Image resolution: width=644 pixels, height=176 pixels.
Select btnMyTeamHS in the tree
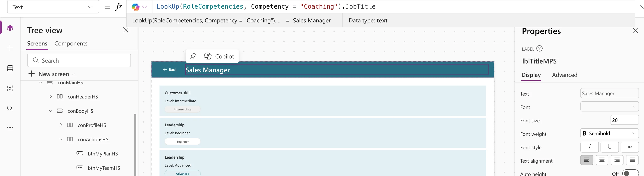[x=104, y=168]
